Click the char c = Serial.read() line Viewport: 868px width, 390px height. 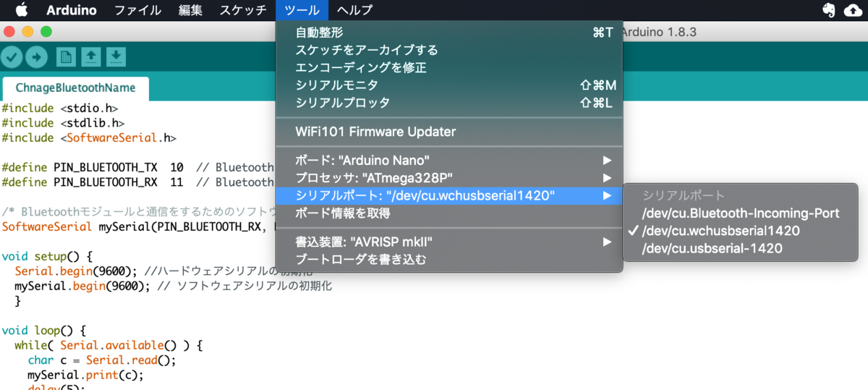102,360
